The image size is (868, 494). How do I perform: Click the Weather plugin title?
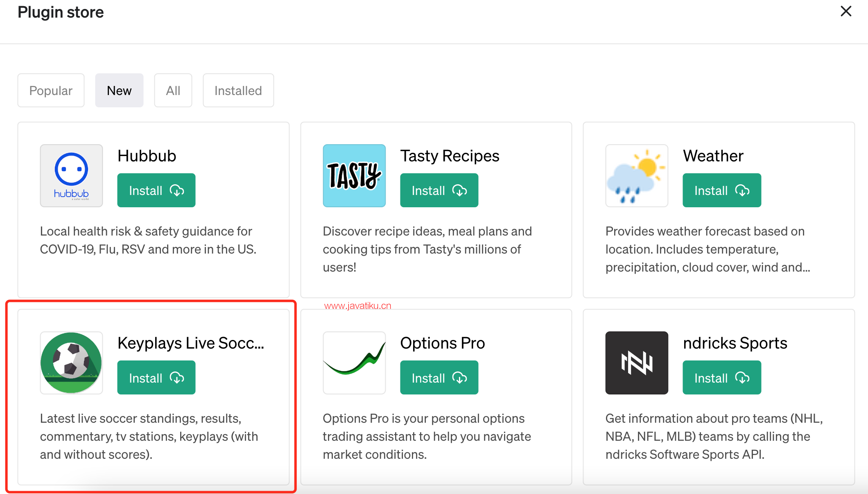[713, 156]
